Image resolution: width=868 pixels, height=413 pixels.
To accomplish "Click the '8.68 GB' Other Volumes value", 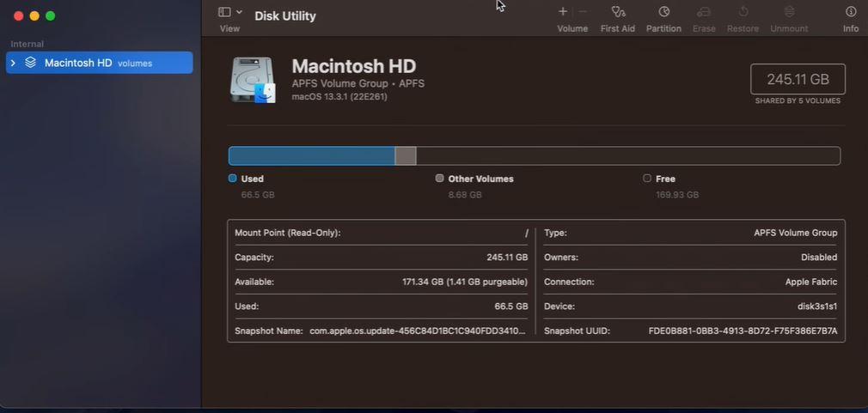I will point(465,195).
